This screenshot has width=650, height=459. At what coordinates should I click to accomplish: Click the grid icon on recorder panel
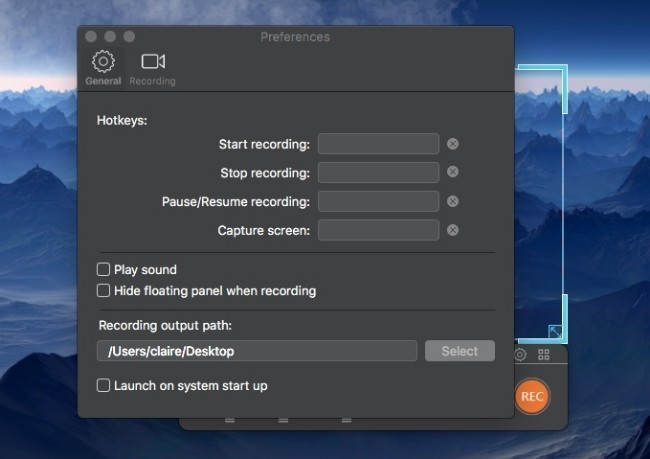tap(544, 355)
